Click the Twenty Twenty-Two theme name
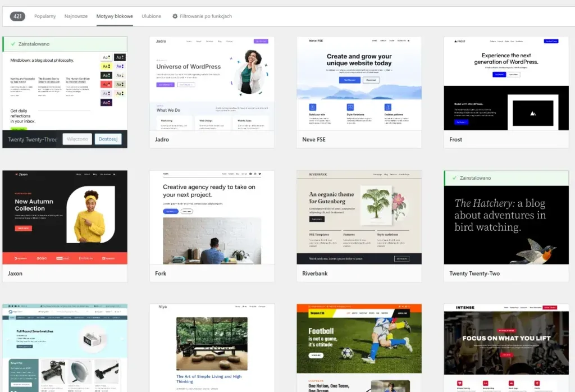The width and height of the screenshot is (575, 392). [474, 273]
